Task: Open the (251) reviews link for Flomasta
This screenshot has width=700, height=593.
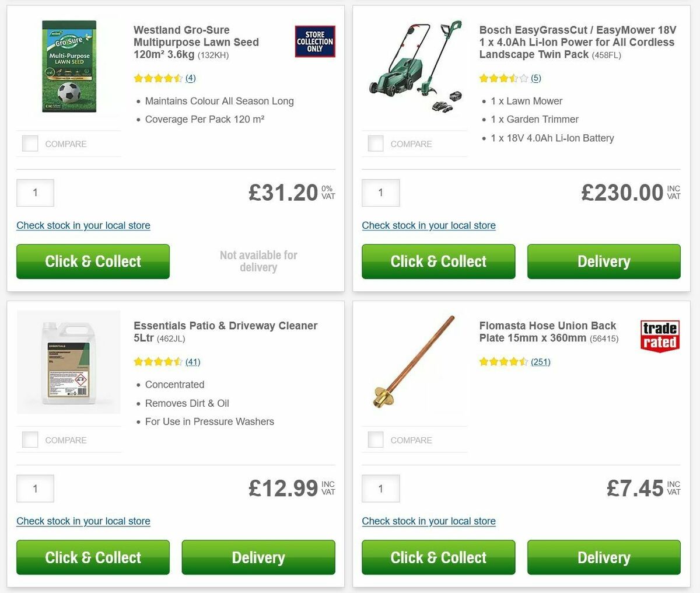Action: 540,362
